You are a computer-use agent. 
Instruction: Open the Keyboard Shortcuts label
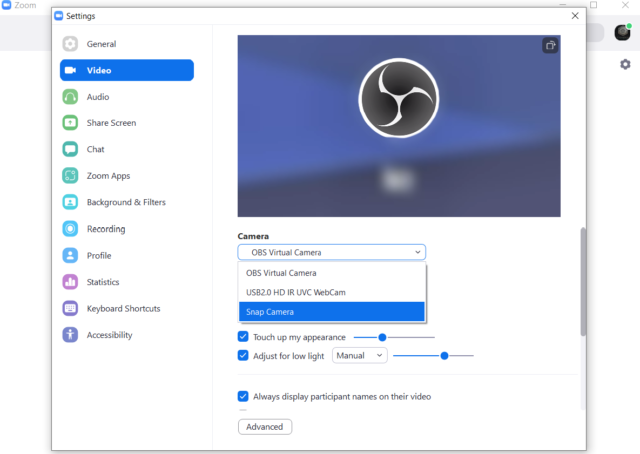124,309
